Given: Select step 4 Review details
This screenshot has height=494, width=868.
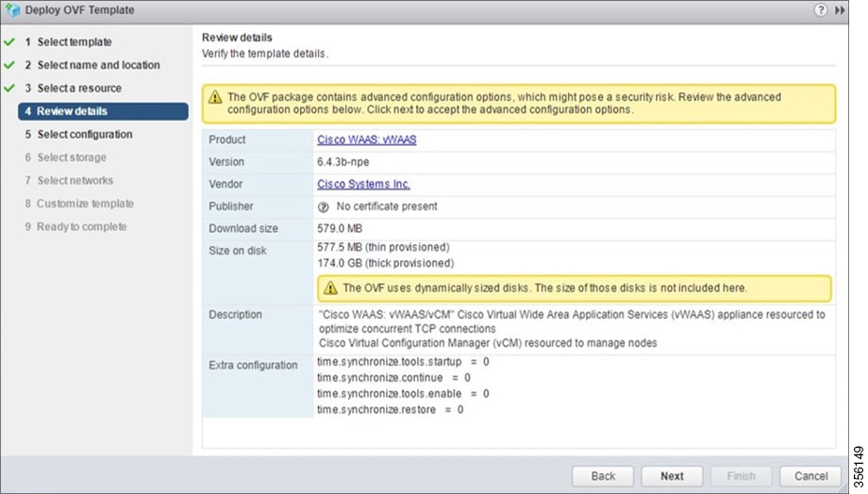Looking at the screenshot, I should pos(103,111).
